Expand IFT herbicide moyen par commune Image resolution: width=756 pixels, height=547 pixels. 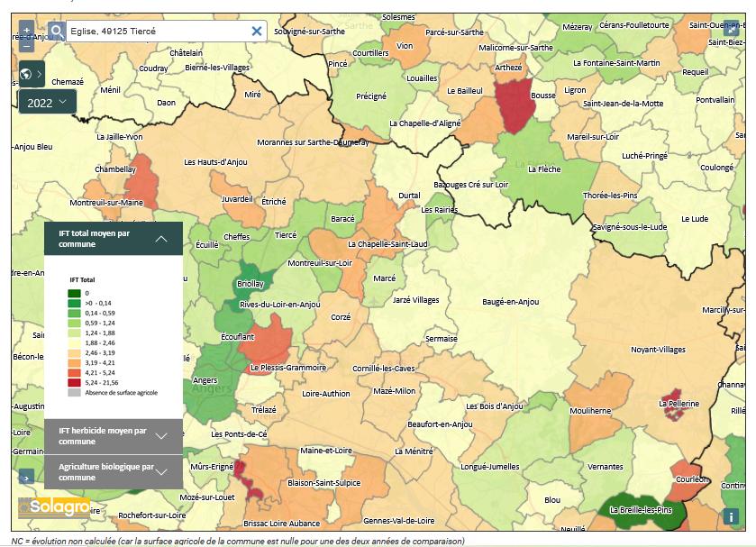click(161, 436)
